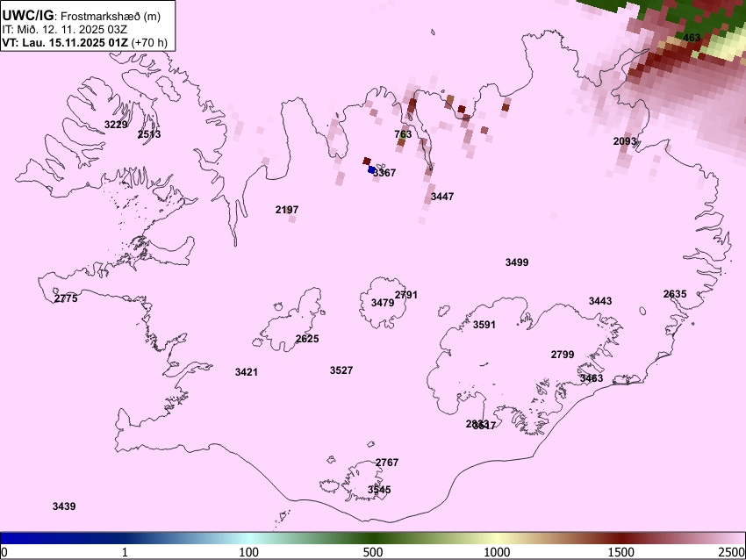746x560 pixels.
Task: Select the value 3591 on Vatnajökull
Action: (x=484, y=325)
